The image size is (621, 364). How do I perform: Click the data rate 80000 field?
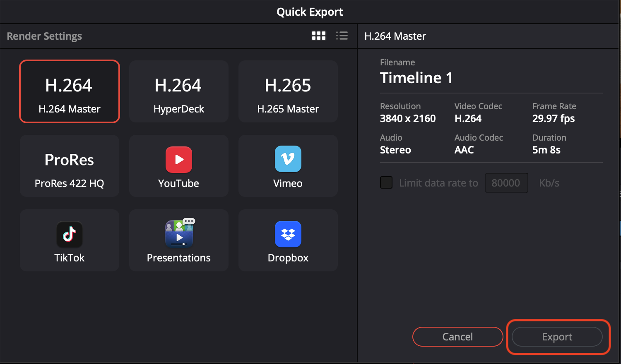click(506, 183)
